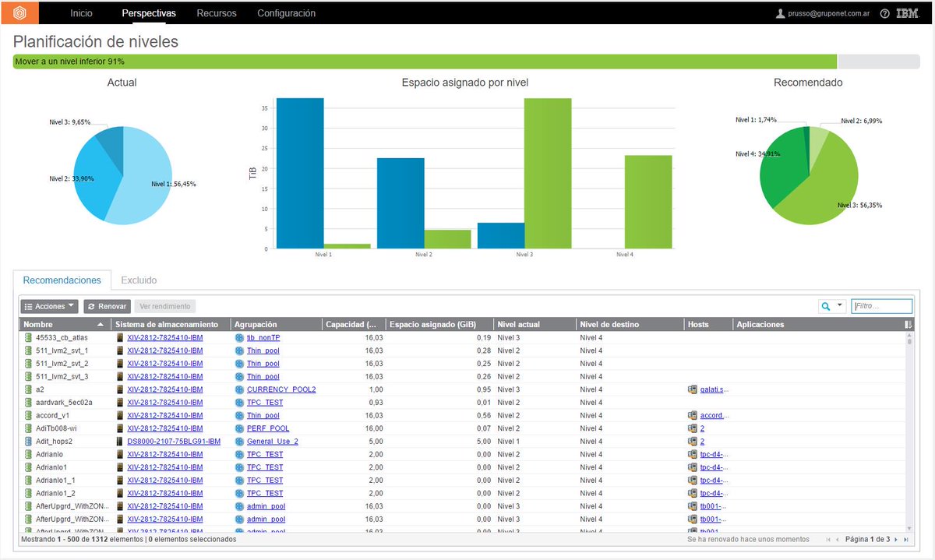
Task: Click the search magnifier icon above the table
Action: [x=826, y=307]
